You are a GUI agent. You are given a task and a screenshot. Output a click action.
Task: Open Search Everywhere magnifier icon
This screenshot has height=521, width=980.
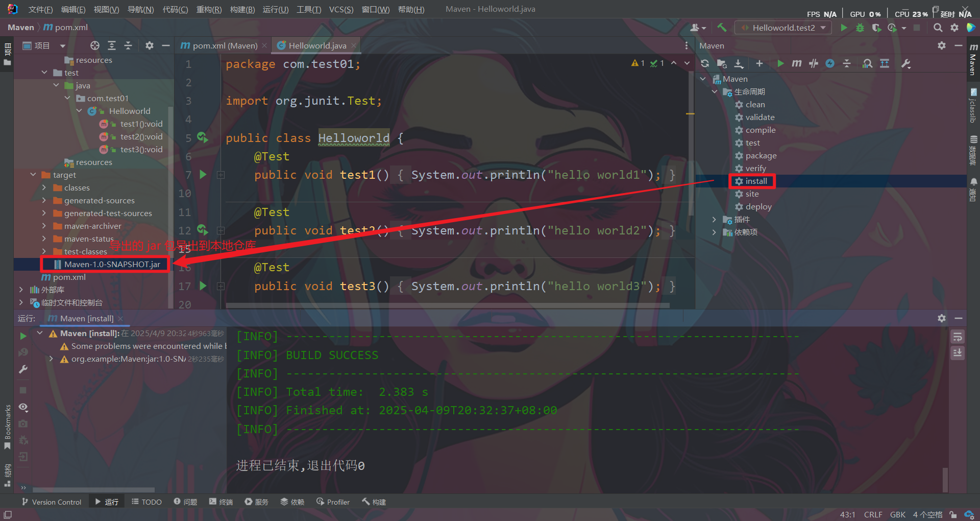click(x=938, y=28)
